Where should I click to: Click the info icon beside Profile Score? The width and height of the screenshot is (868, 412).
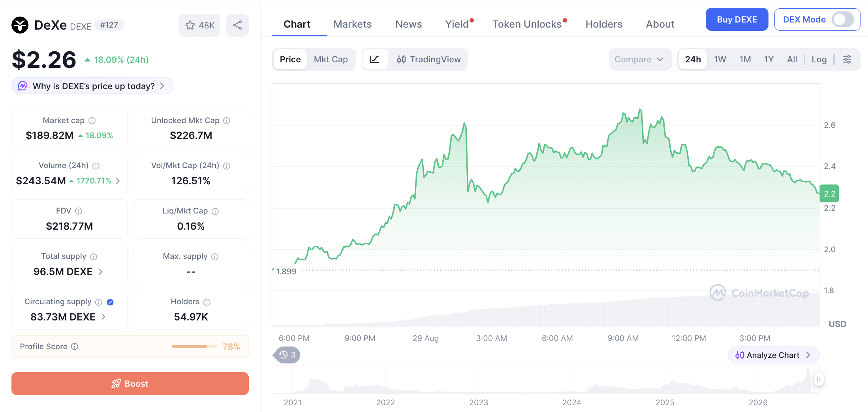pyautogui.click(x=75, y=346)
